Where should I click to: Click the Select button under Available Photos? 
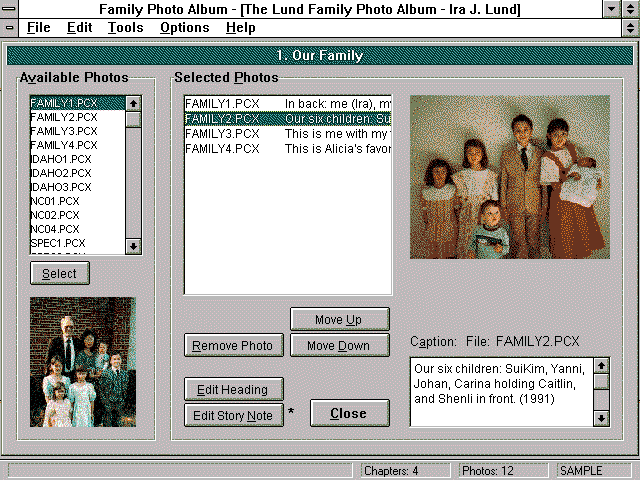click(x=59, y=273)
